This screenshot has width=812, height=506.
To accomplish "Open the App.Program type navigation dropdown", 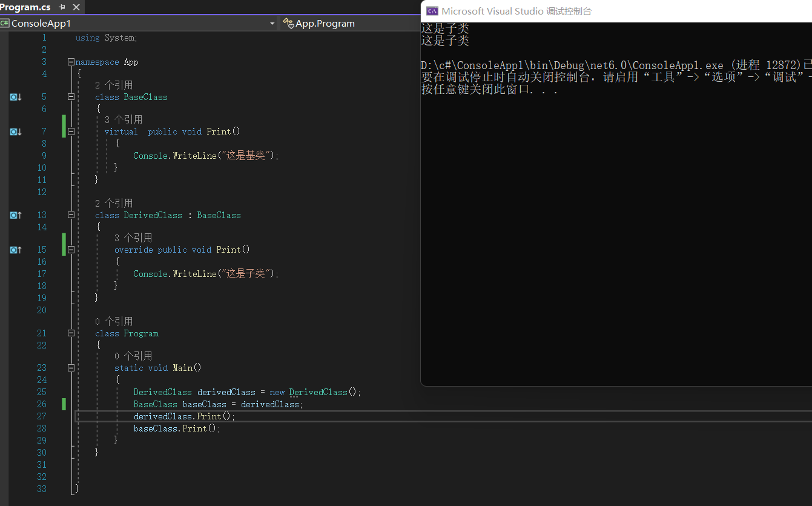I will (350, 24).
